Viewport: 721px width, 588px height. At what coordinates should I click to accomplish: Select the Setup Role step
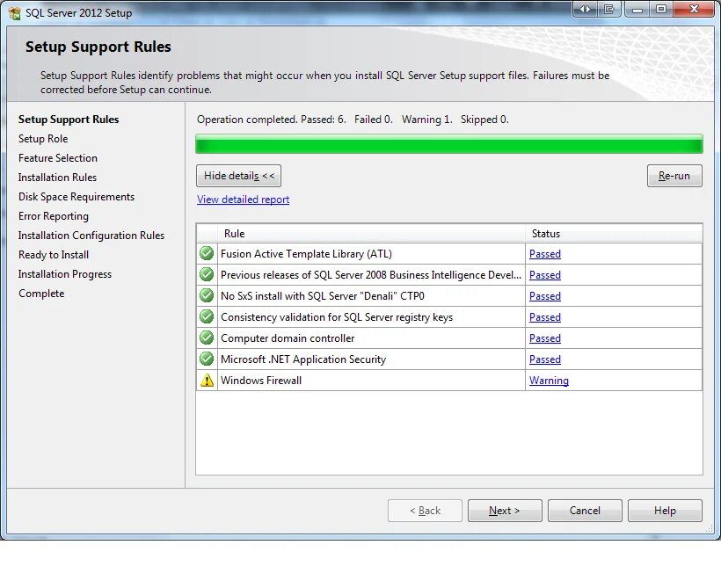(43, 139)
